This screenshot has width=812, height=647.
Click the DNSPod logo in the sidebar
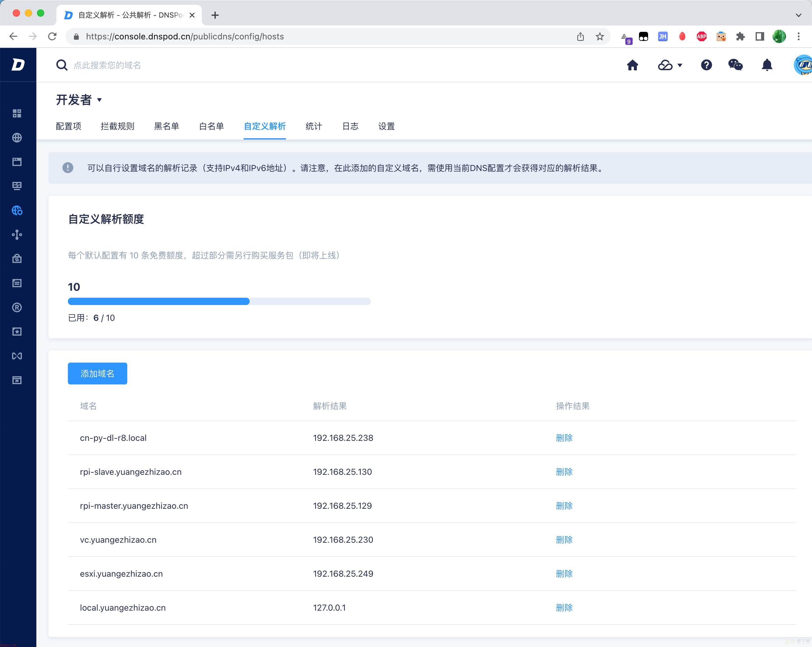pos(18,65)
